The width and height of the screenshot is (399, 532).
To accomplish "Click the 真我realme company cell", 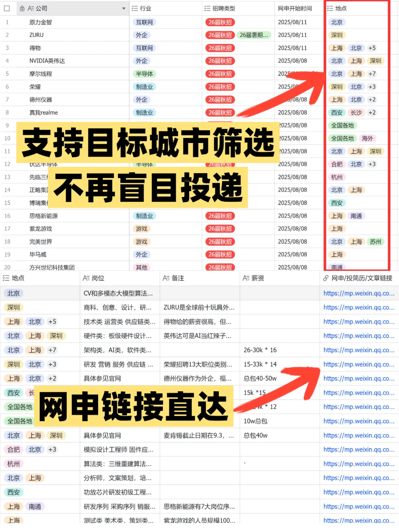I will pyautogui.click(x=44, y=113).
